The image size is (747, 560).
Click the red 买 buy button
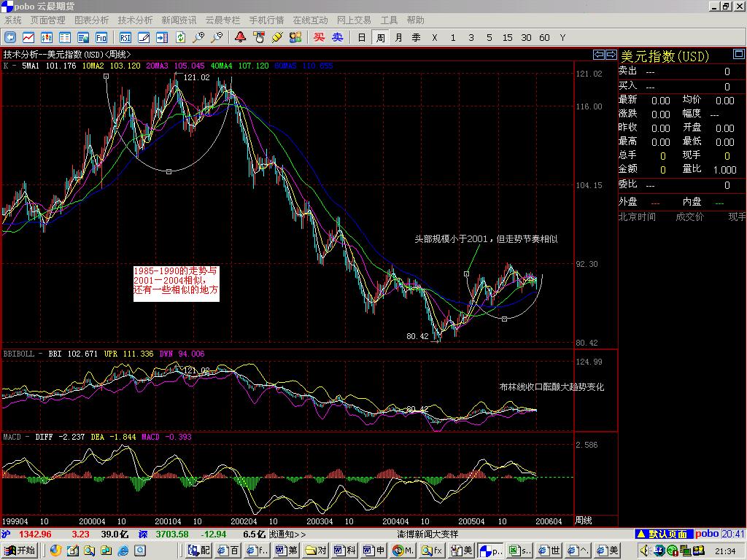pos(320,37)
